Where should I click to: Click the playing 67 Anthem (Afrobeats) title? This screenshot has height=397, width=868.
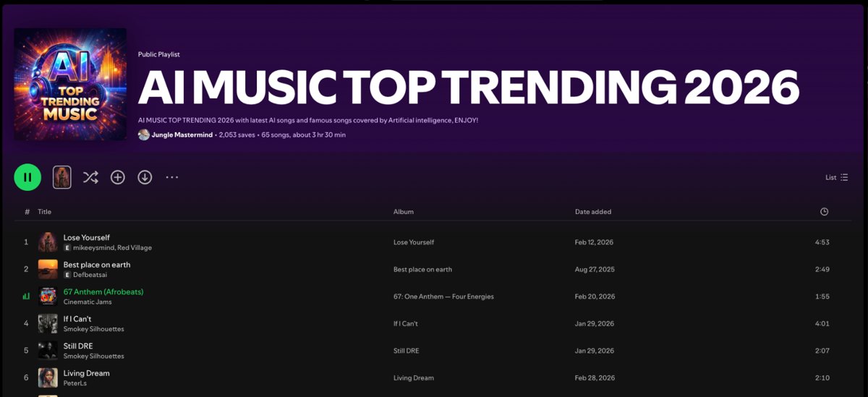103,291
